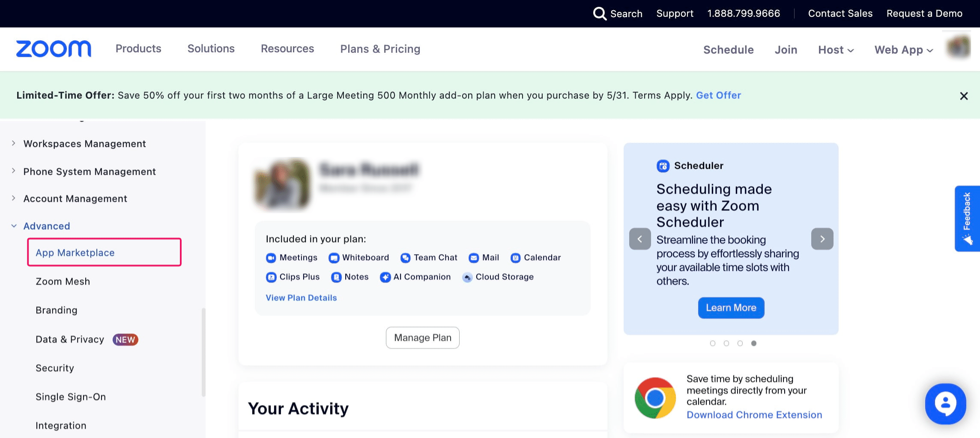This screenshot has width=980, height=438.
Task: Click the Clips Plus icon
Action: (x=272, y=277)
